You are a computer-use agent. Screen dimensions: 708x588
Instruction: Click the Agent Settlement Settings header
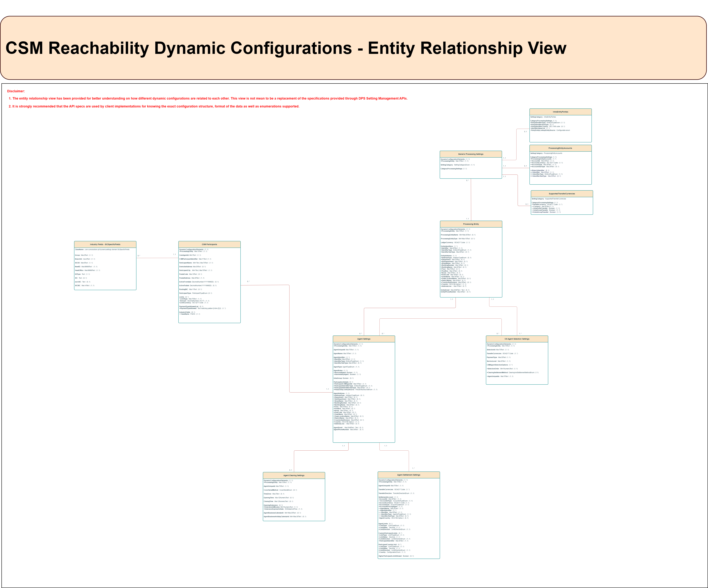pyautogui.click(x=409, y=475)
